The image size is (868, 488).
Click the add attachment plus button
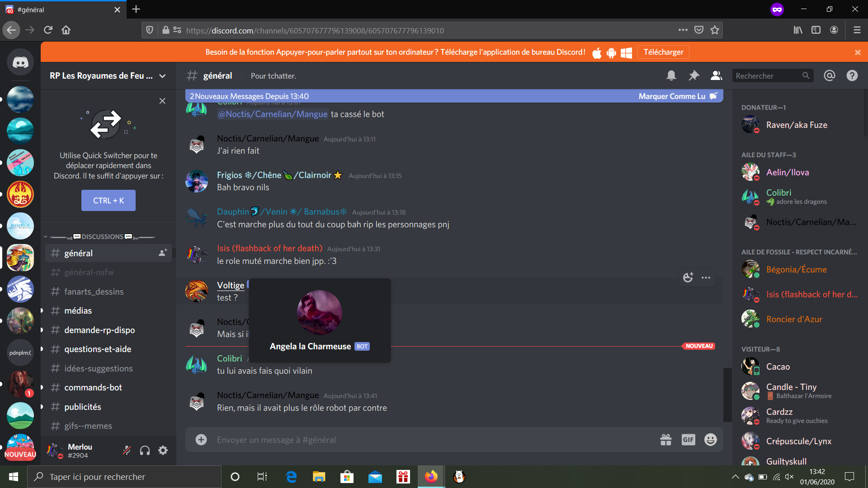(201, 440)
